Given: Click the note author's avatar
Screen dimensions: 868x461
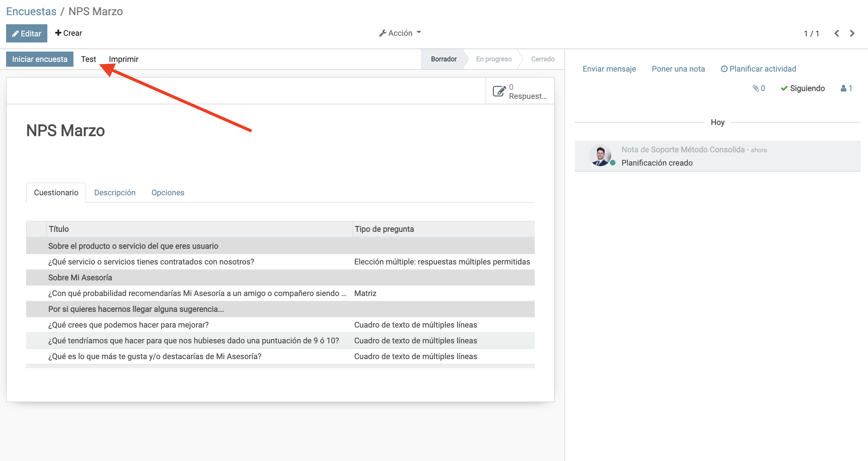Looking at the screenshot, I should coord(600,155).
